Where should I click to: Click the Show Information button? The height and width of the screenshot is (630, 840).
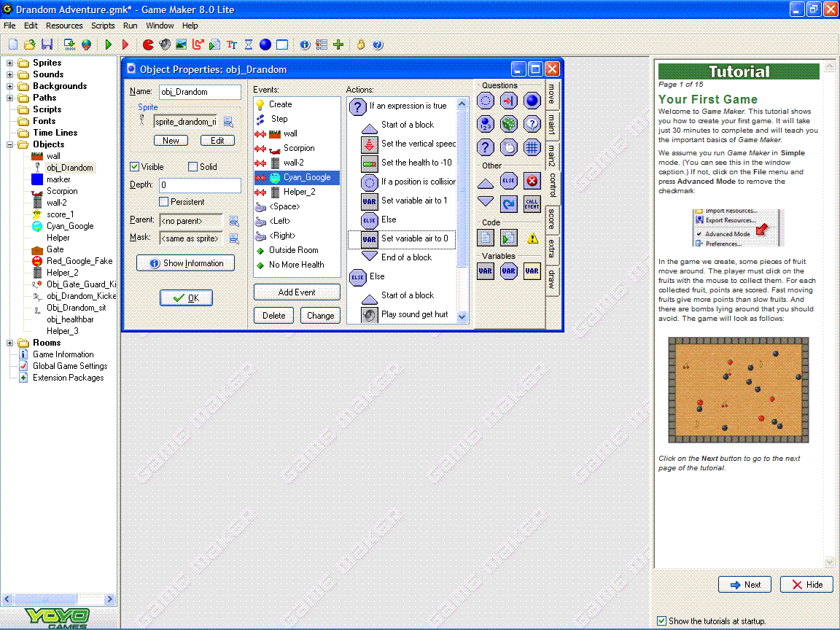(185, 263)
